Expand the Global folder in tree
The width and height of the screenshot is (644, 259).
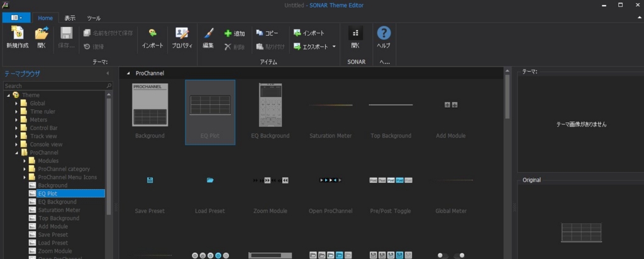click(17, 103)
